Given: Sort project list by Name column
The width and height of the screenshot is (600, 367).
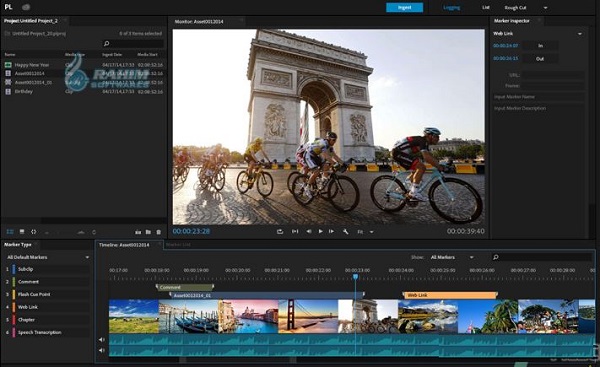Looking at the screenshot, I should point(10,54).
